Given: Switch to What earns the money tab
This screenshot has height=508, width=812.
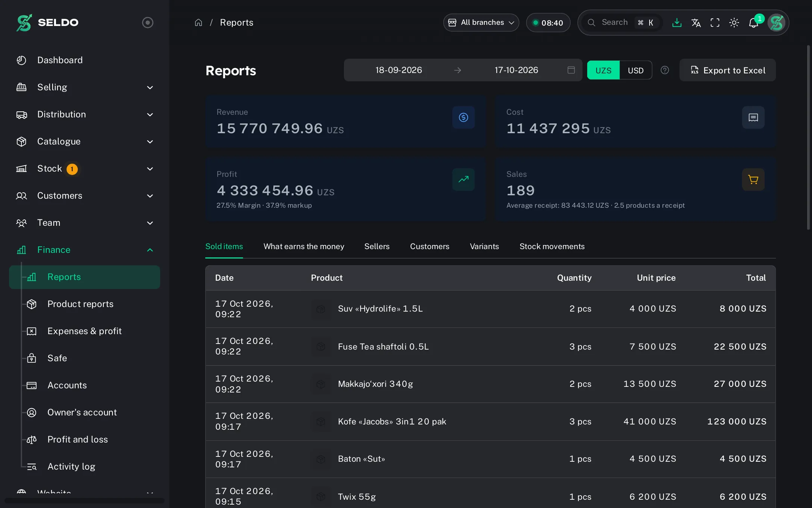Looking at the screenshot, I should (304, 246).
